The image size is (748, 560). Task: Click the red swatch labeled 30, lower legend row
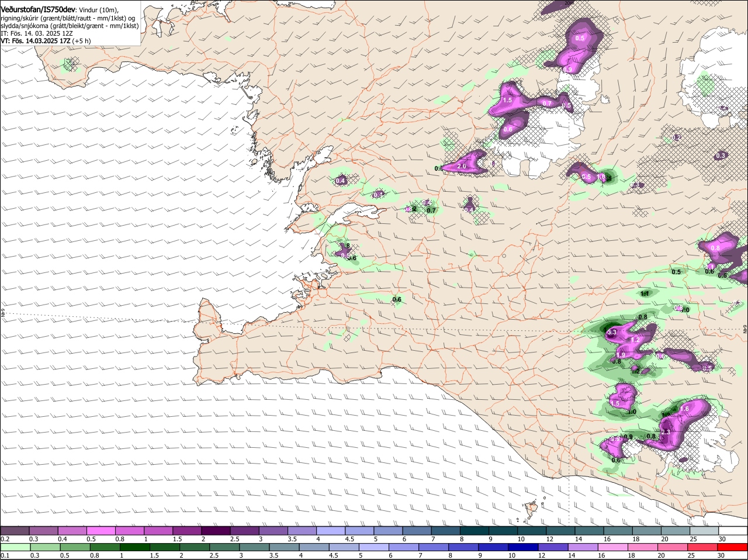pyautogui.click(x=733, y=547)
